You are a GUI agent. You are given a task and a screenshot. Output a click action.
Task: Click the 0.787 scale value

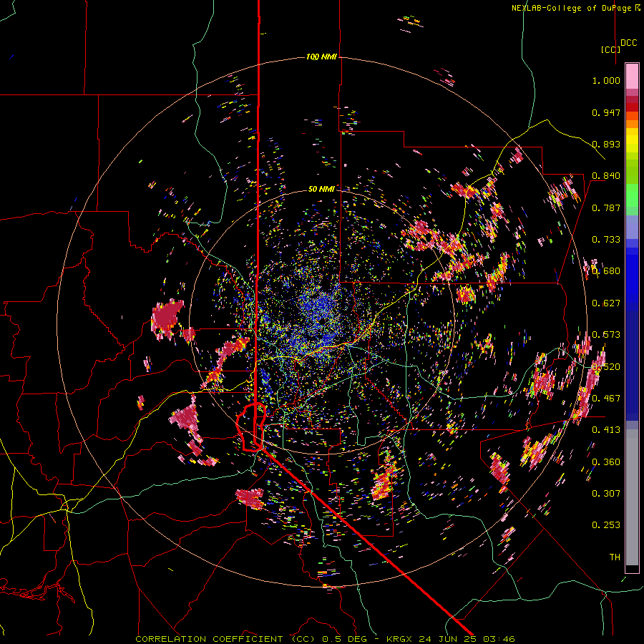606,208
